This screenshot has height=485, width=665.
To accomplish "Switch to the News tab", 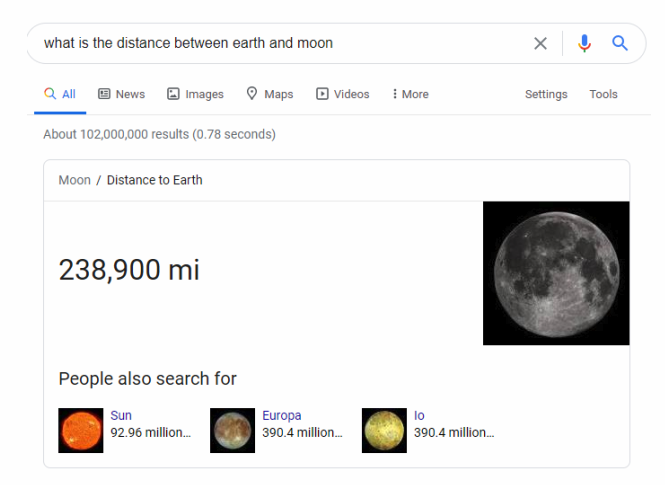I will [x=121, y=94].
